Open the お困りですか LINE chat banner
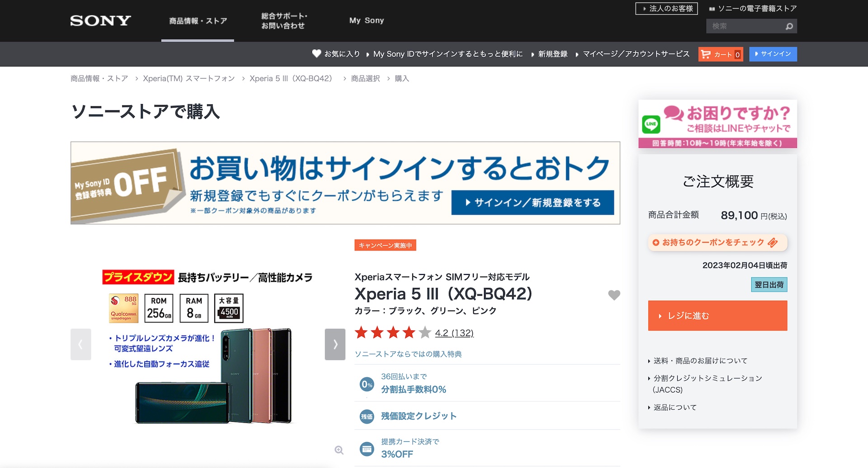This screenshot has height=468, width=868. click(x=717, y=124)
